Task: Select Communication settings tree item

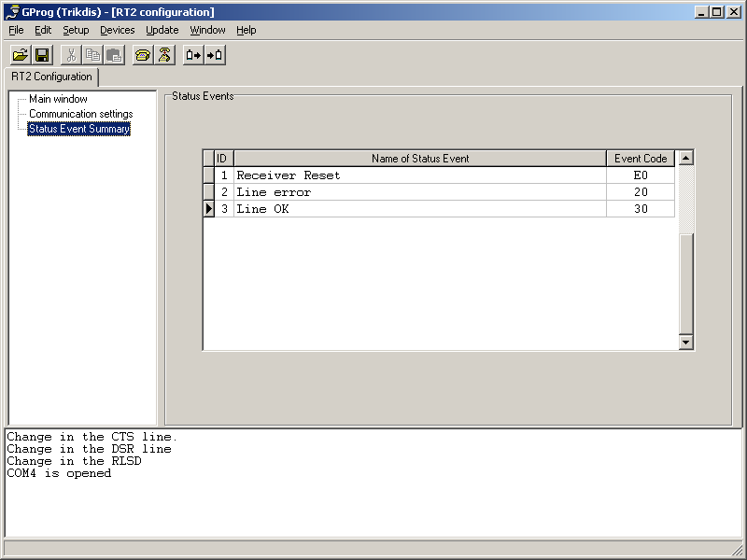Action: (80, 114)
